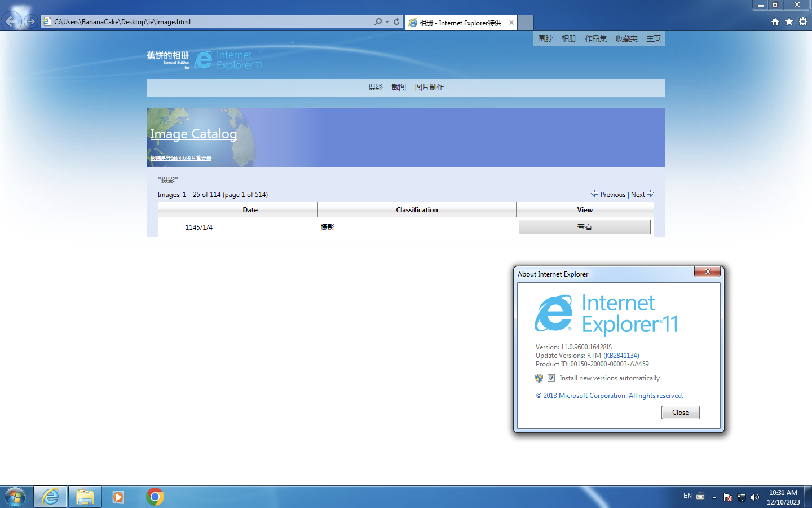Open the Tools gear icon
The width and height of the screenshot is (812, 508).
click(x=803, y=22)
